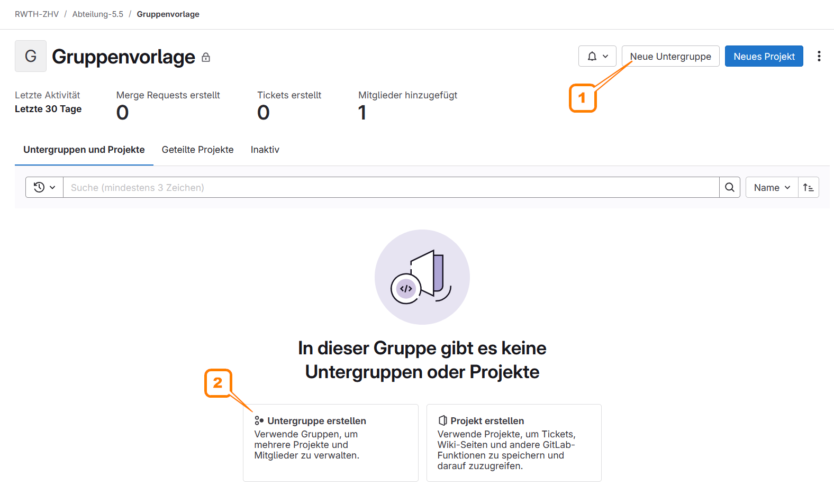This screenshot has width=834, height=504.
Task: Open the notification bell dropdown
Action: 597,56
